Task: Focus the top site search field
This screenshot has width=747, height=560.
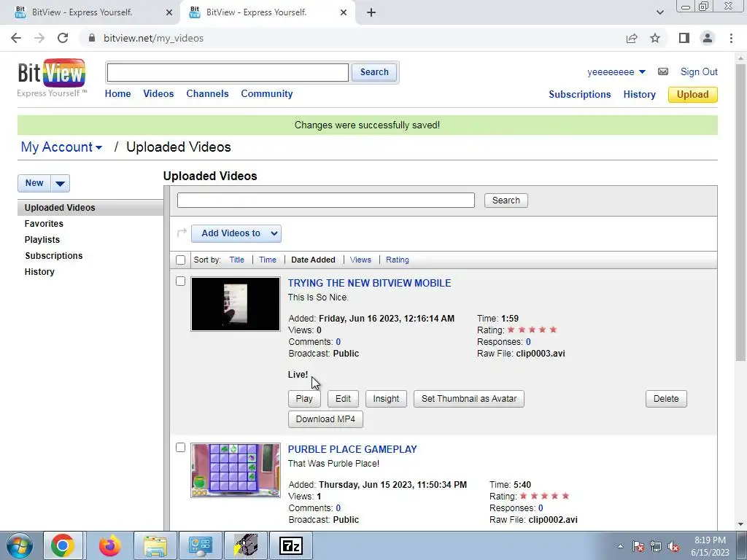Action: (228, 72)
